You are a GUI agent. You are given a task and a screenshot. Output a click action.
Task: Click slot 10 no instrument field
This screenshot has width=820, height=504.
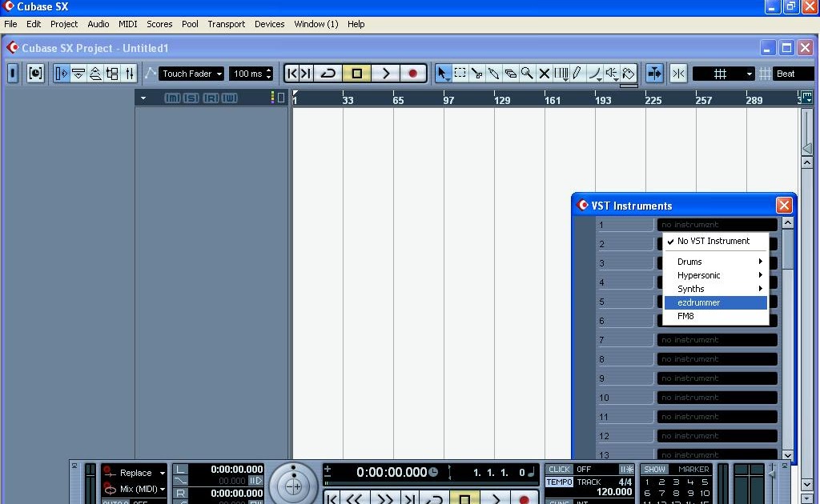[x=717, y=398]
